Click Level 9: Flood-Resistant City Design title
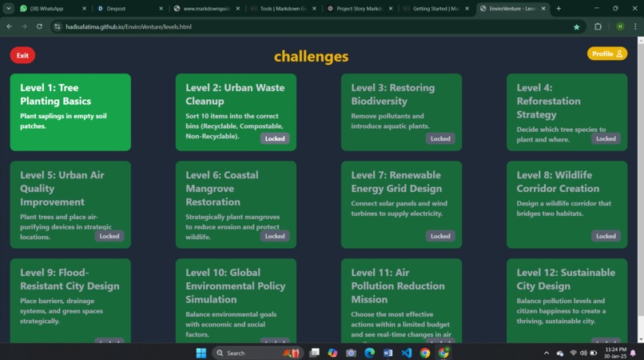The height and width of the screenshot is (360, 644). coord(70,279)
